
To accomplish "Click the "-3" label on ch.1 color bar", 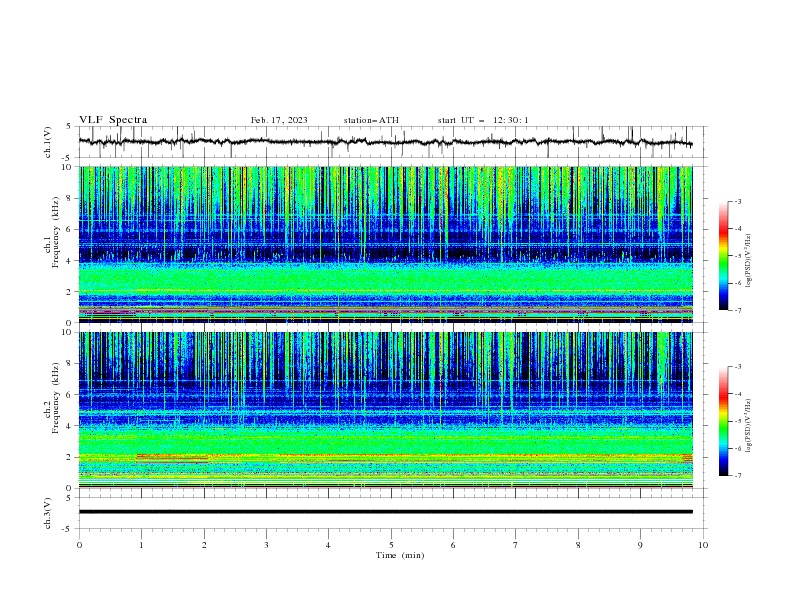I will point(737,201).
